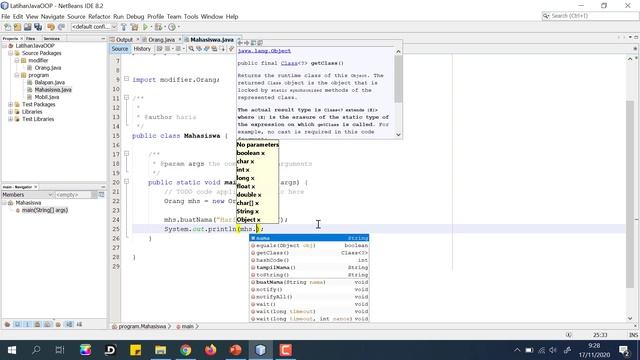Viewport: 640px width, 360px height.
Task: Open the default config dropdown
Action: tap(94, 27)
